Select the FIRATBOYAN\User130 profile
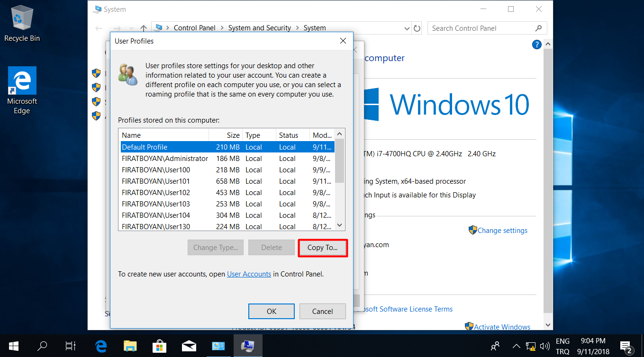The image size is (644, 357). pyautogui.click(x=227, y=226)
